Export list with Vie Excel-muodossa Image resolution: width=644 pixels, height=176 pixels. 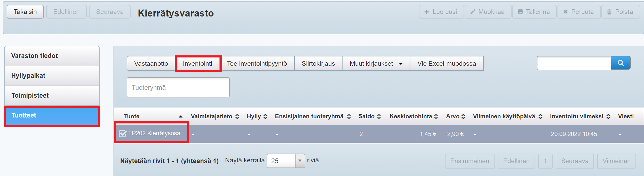447,64
